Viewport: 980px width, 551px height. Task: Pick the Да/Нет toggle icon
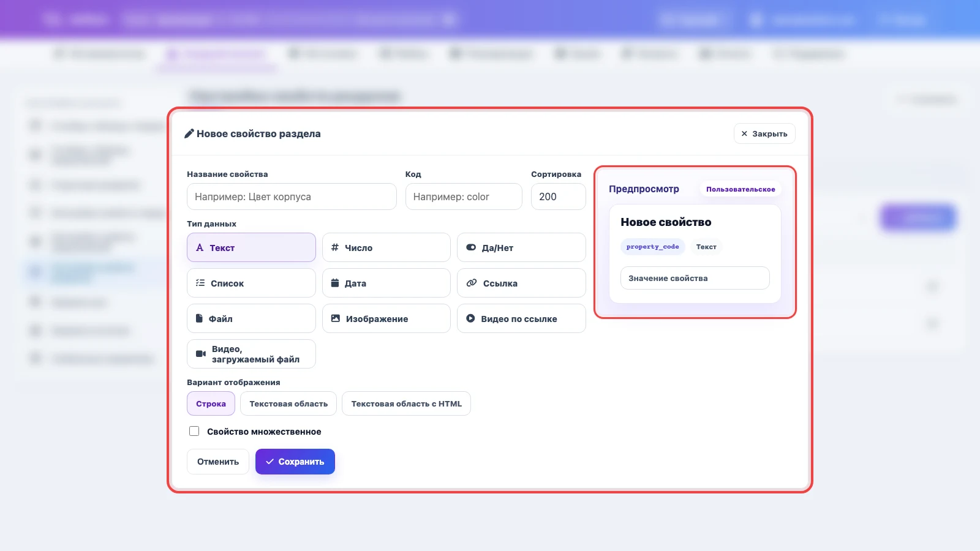[x=471, y=247]
